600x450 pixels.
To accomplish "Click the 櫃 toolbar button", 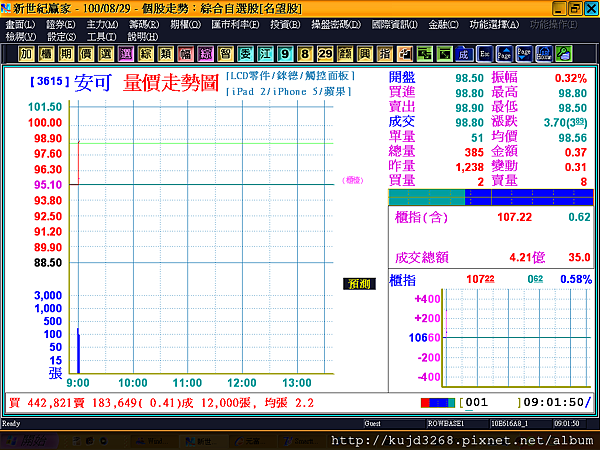I will [46, 54].
